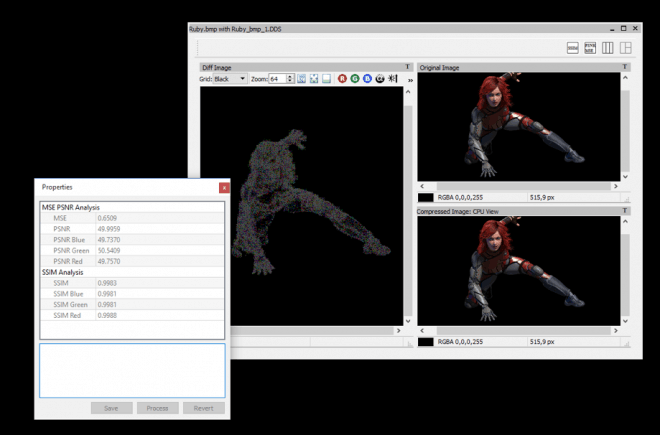Viewport: 660px width, 435px height.
Task: Click the PSNR Red value 49.7570
Action: tap(109, 262)
